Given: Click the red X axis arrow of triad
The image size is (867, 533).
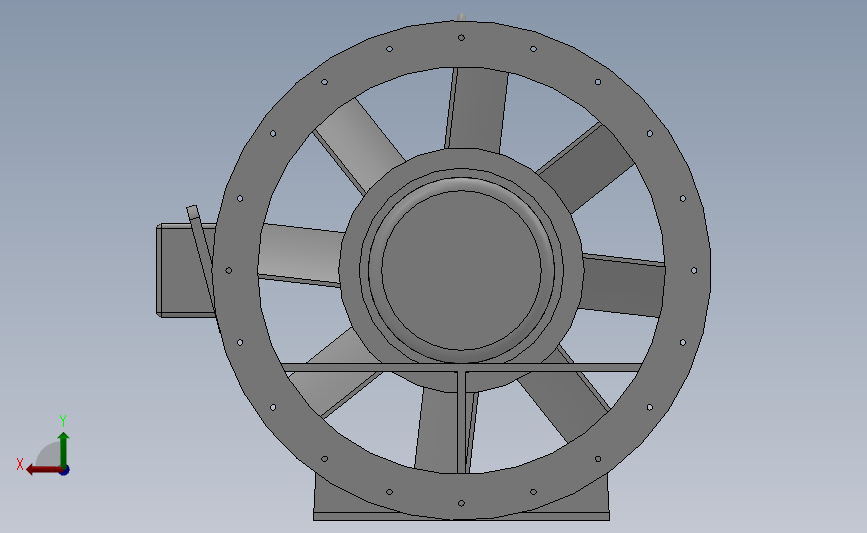Looking at the screenshot, I should [43, 470].
